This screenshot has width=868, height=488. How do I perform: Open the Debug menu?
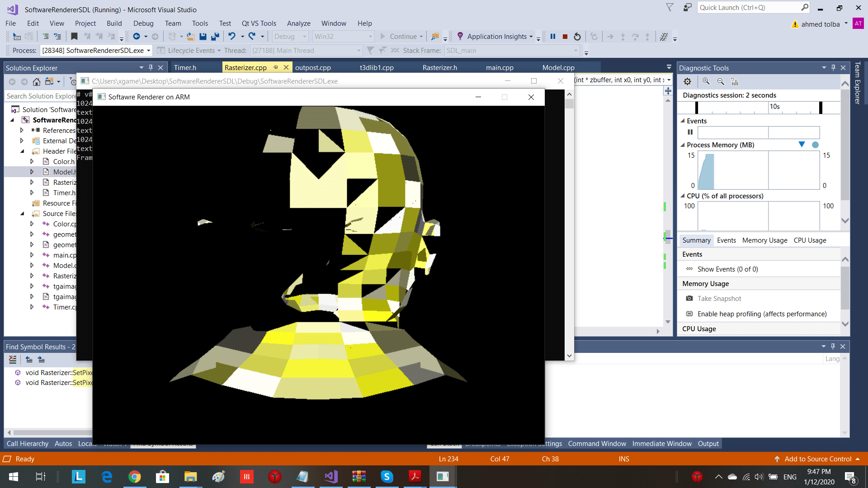click(143, 23)
